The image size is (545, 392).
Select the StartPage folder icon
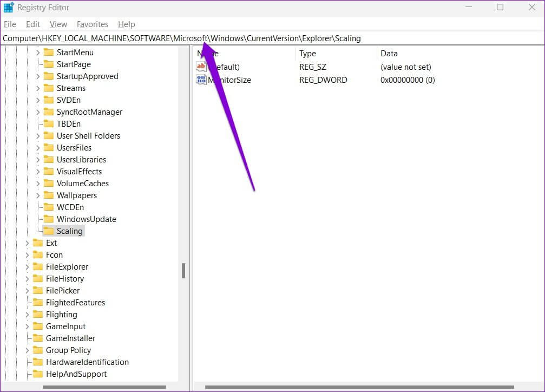(x=49, y=64)
